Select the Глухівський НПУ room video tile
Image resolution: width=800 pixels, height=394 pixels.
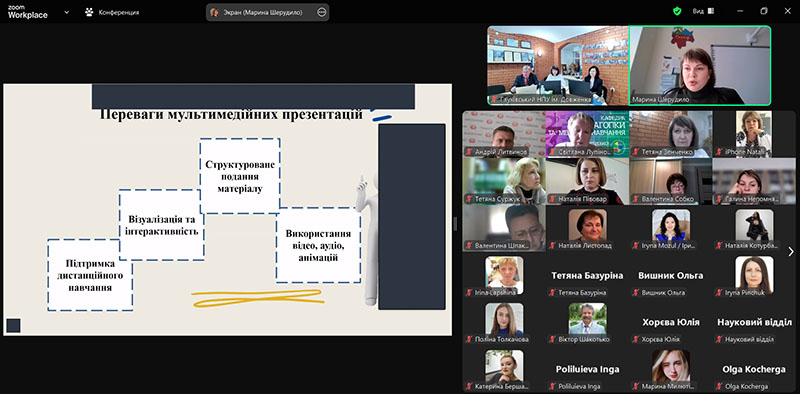click(x=558, y=65)
